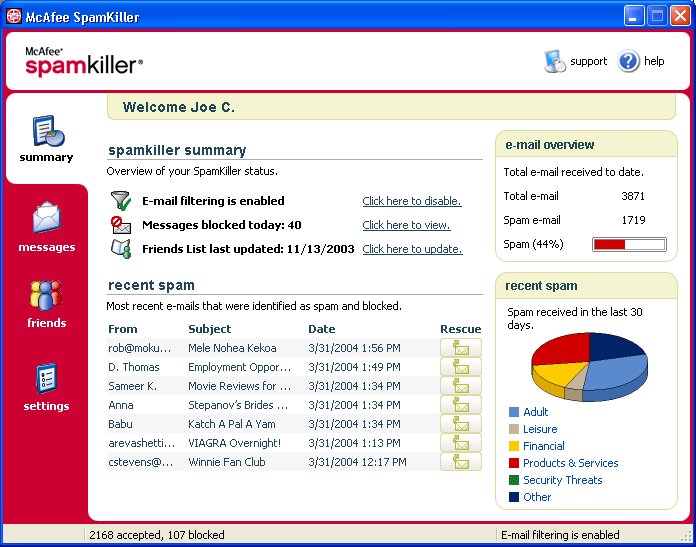Click the e-mail filtering funnel icon

pyautogui.click(x=121, y=201)
